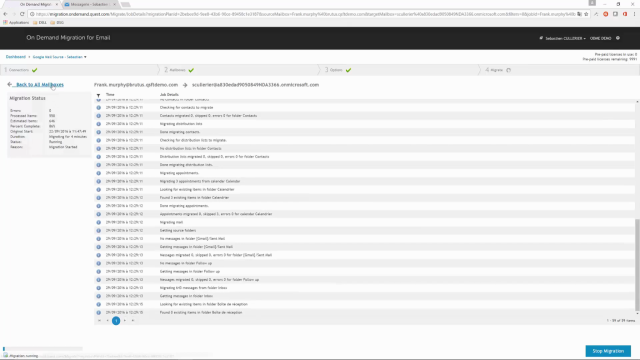Click the Dashboard breadcrumb link
640x360 pixels.
point(16,57)
